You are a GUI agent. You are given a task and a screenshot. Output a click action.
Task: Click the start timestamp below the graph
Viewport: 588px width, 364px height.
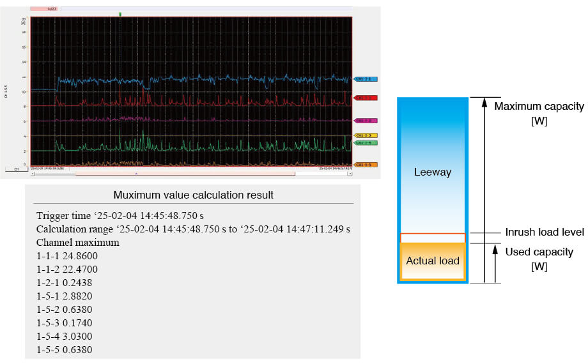[48, 169]
